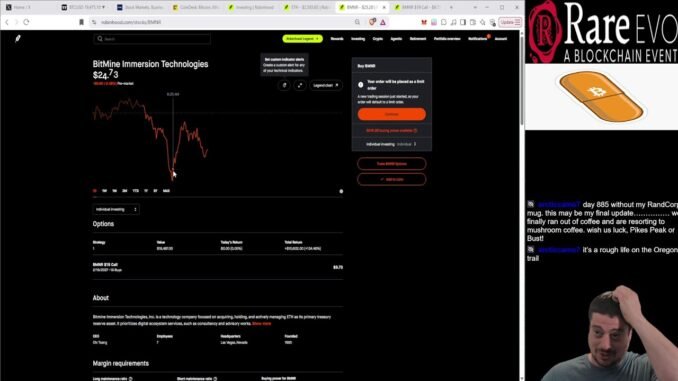678x381 pixels.
Task: Select the 3M chart range
Action: click(x=125, y=191)
